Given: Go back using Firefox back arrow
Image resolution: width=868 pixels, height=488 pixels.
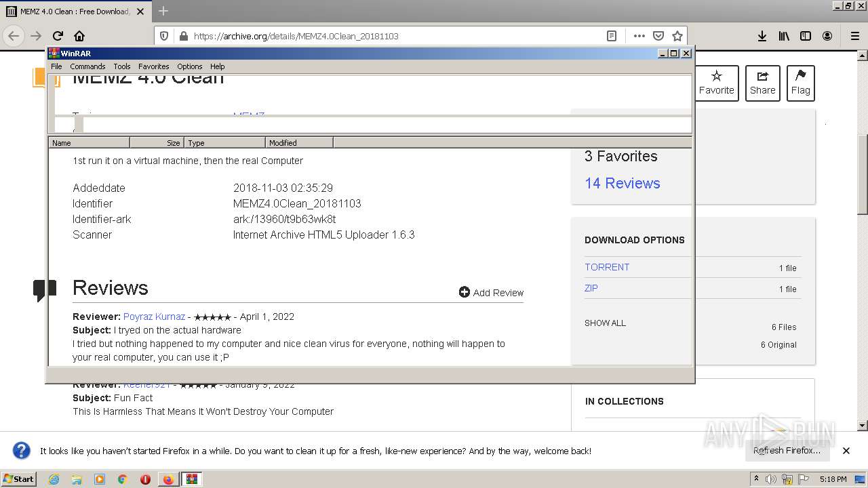Looking at the screenshot, I should [14, 36].
